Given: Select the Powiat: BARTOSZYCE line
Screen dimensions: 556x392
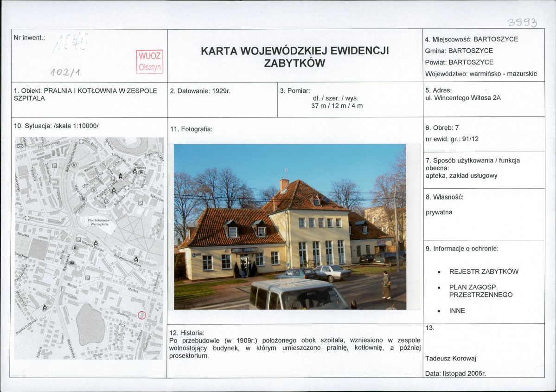Looking at the screenshot, I should [459, 62].
